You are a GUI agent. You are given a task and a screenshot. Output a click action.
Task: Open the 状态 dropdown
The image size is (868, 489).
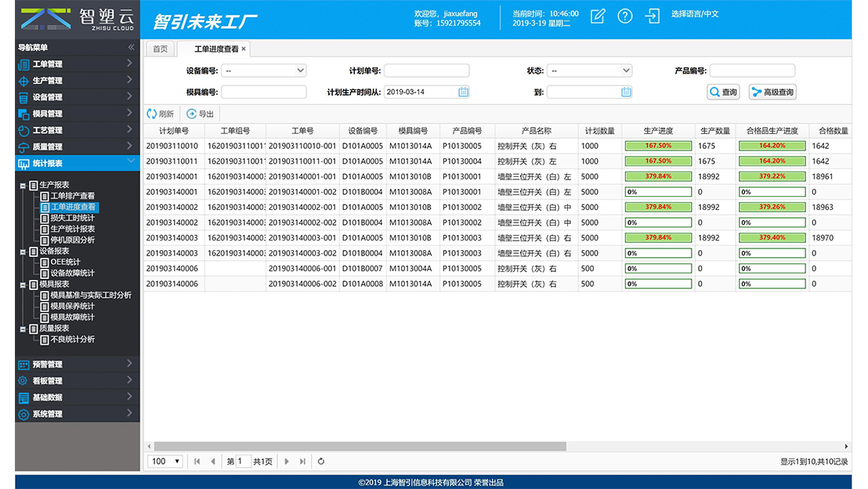589,71
